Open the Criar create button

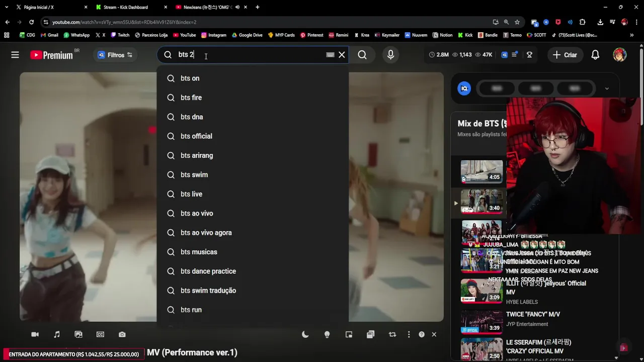point(565,55)
